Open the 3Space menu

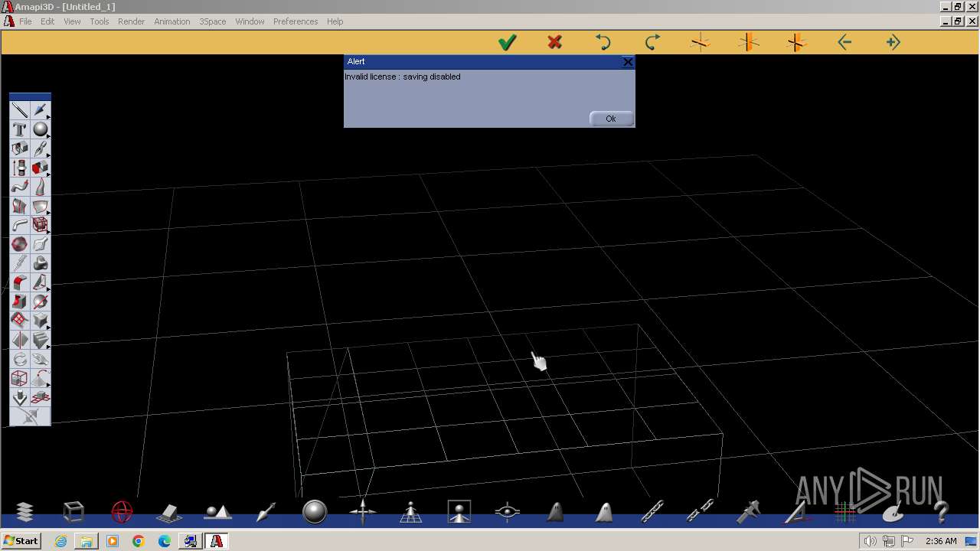(x=213, y=21)
